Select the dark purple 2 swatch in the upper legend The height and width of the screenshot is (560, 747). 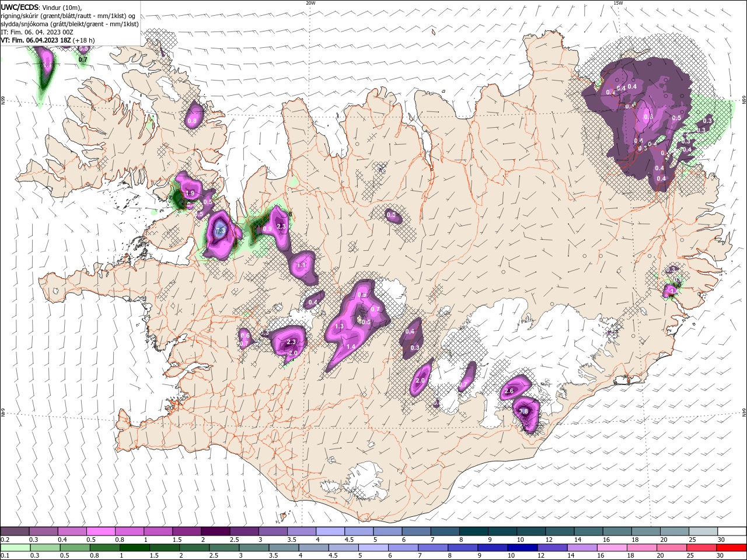(x=215, y=531)
